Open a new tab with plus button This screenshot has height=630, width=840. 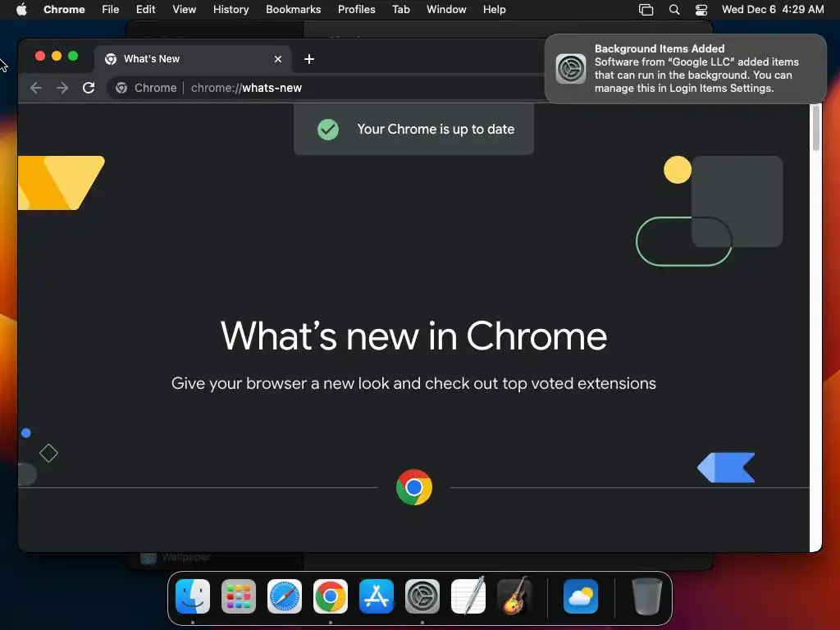click(x=309, y=59)
